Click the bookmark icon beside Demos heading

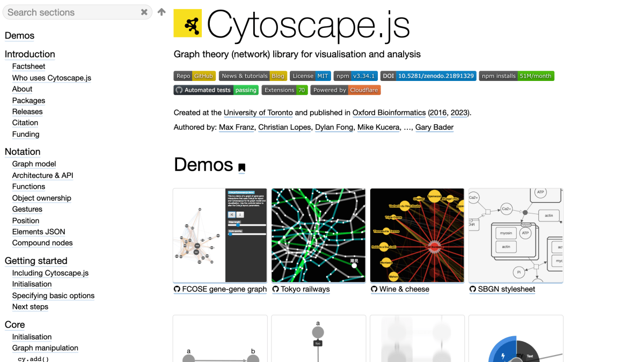242,168
